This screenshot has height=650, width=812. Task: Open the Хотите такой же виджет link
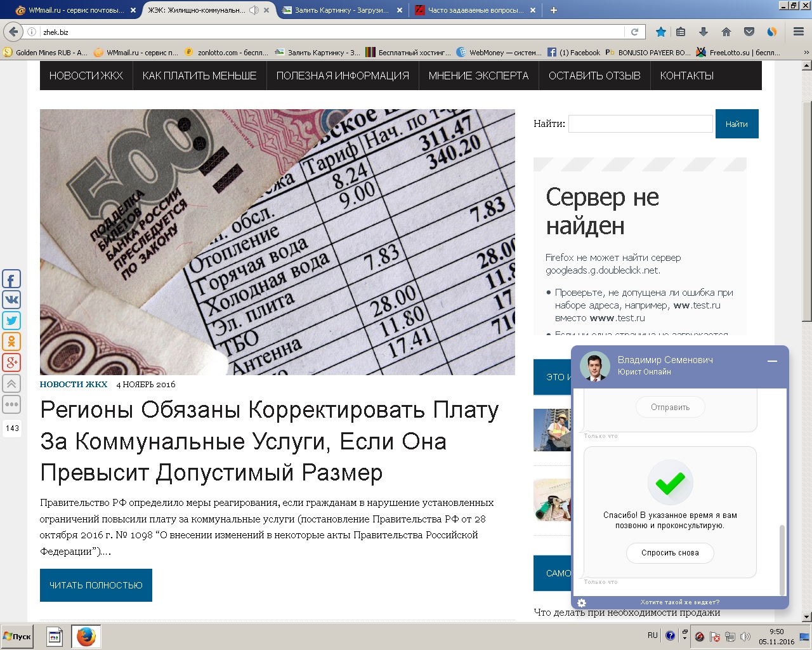tap(679, 602)
